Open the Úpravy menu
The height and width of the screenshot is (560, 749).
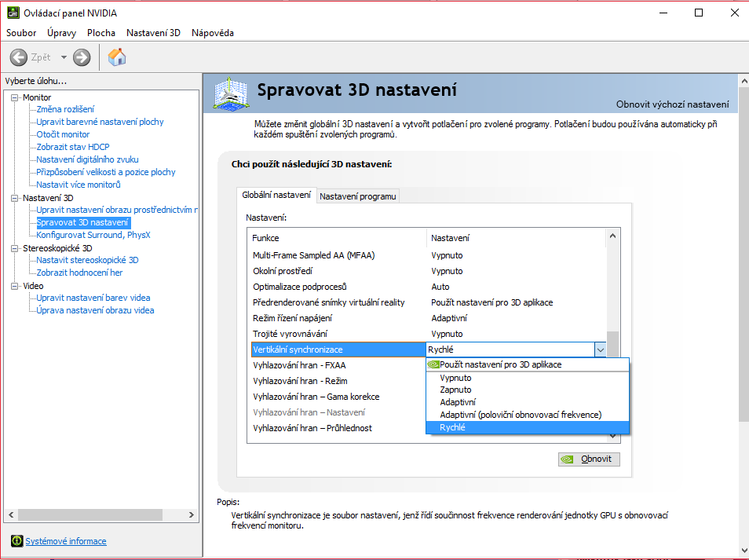[x=61, y=32]
